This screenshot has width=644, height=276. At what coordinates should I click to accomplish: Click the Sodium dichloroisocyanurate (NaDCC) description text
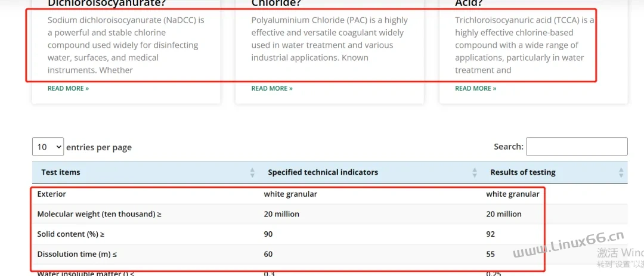coord(126,45)
